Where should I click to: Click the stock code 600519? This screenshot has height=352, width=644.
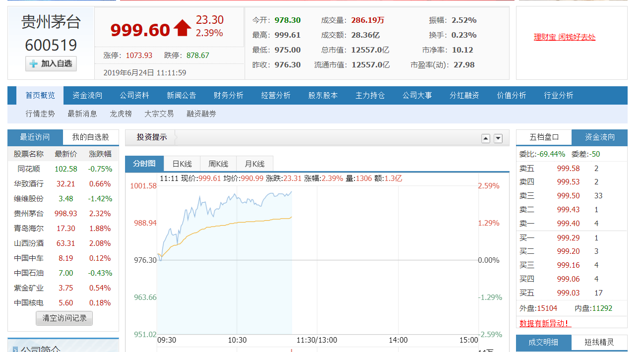pyautogui.click(x=51, y=46)
